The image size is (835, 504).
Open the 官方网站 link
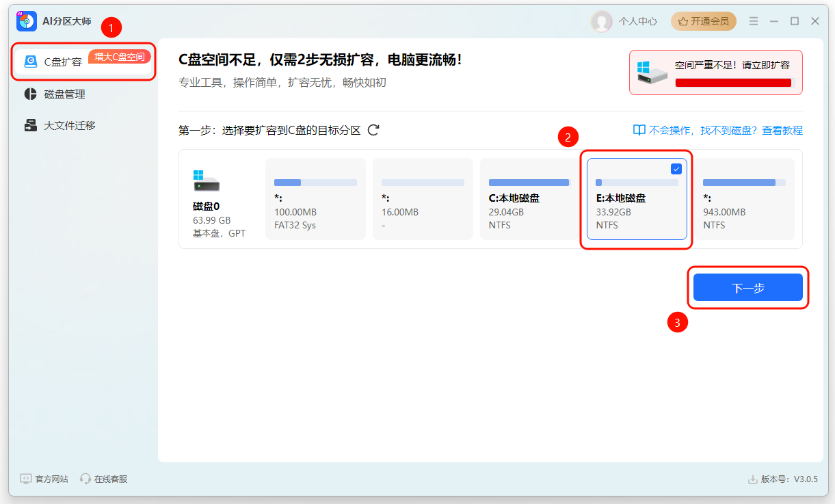pyautogui.click(x=52, y=479)
